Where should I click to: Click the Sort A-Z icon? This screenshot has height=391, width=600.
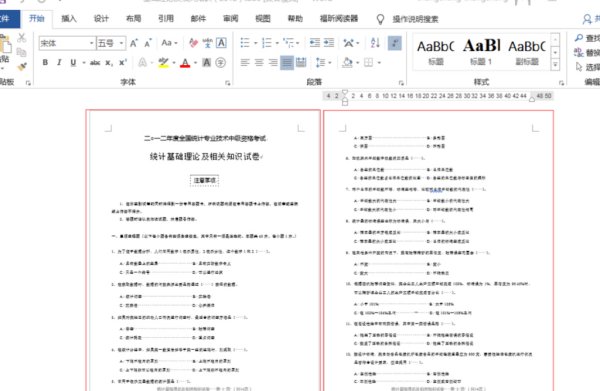[x=375, y=43]
